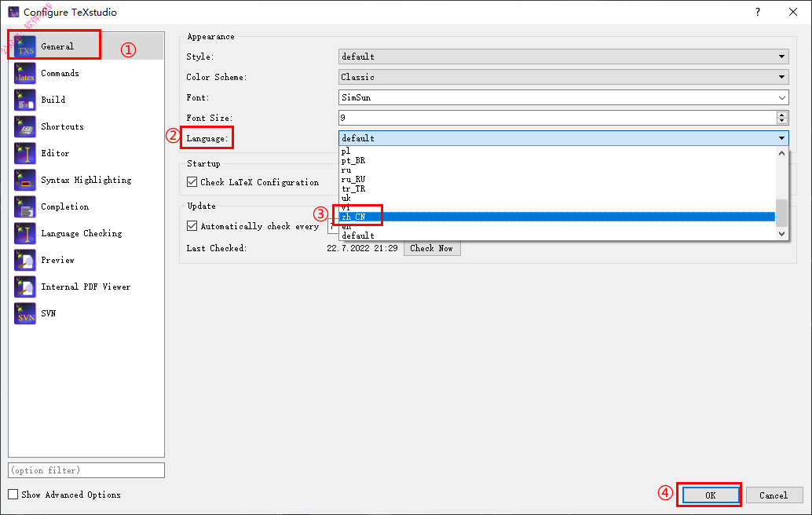Open the Style dropdown
Viewport: 812px width, 515px height.
coord(563,57)
